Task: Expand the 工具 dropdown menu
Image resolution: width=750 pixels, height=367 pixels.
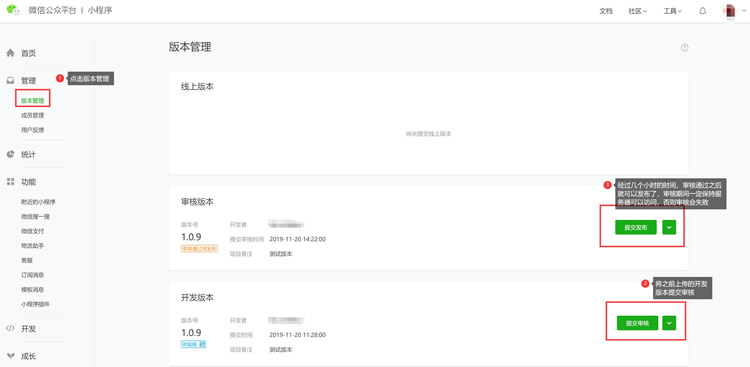Action: pos(673,11)
